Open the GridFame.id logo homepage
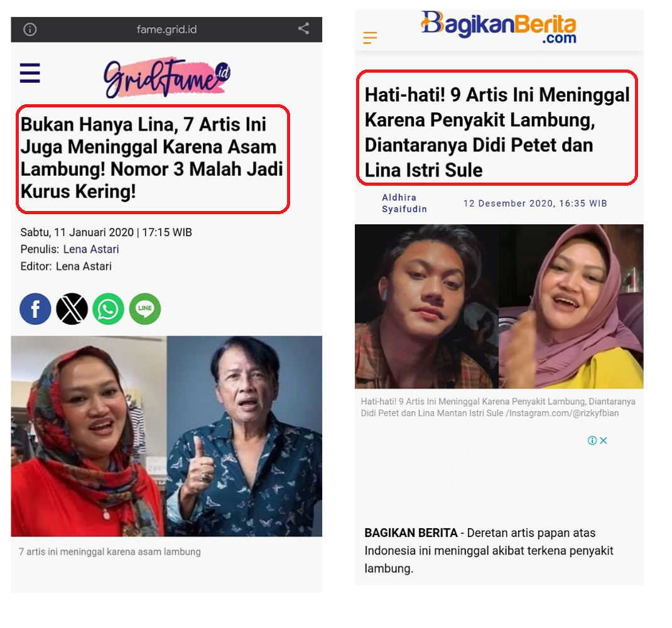Screen dimensions: 672x628 167,77
